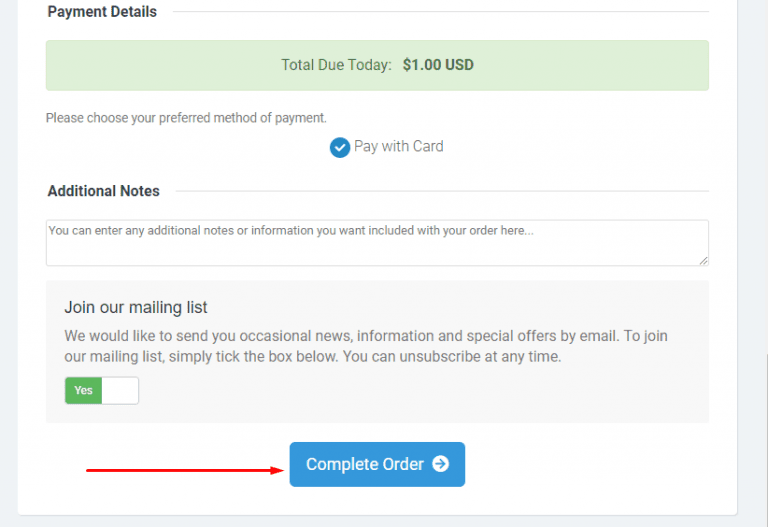The image size is (768, 527).
Task: Click the Complete Order button
Action: pos(377,464)
